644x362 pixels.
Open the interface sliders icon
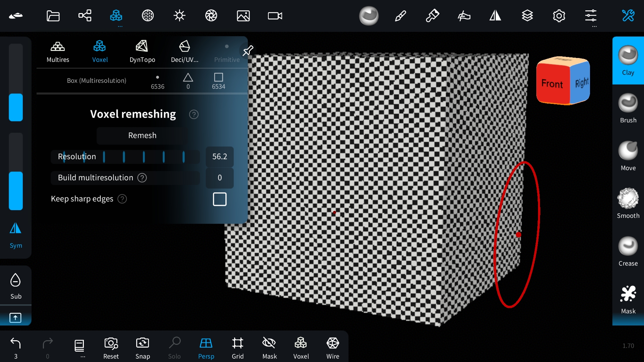pos(591,16)
